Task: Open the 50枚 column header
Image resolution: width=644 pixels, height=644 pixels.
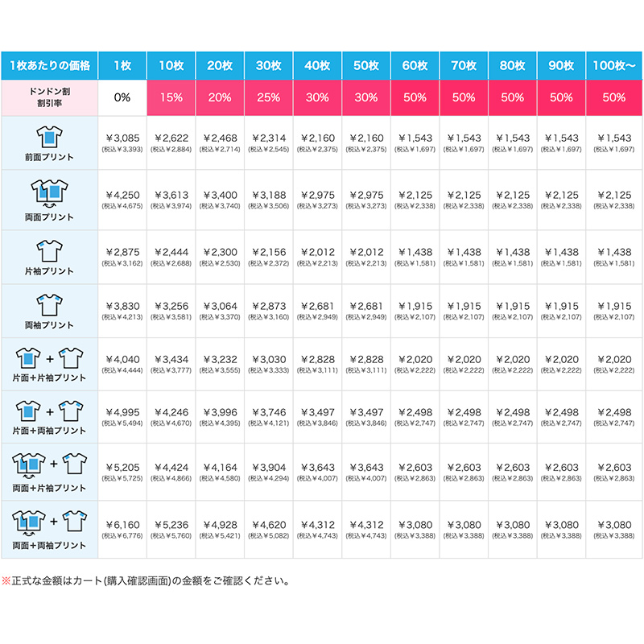Action: 368,64
